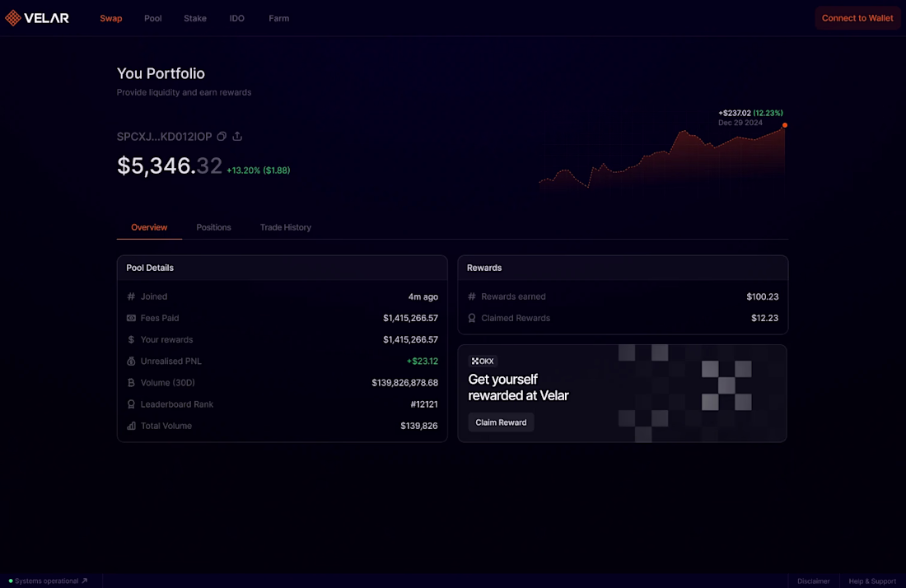Switch to the Positions tab
The width and height of the screenshot is (906, 588).
pos(214,227)
